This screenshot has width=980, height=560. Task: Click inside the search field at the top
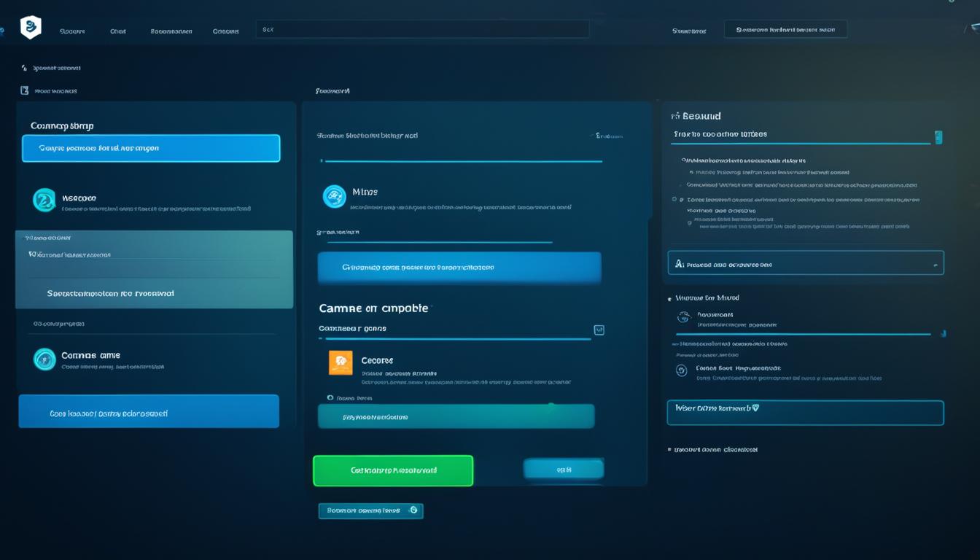pyautogui.click(x=423, y=28)
